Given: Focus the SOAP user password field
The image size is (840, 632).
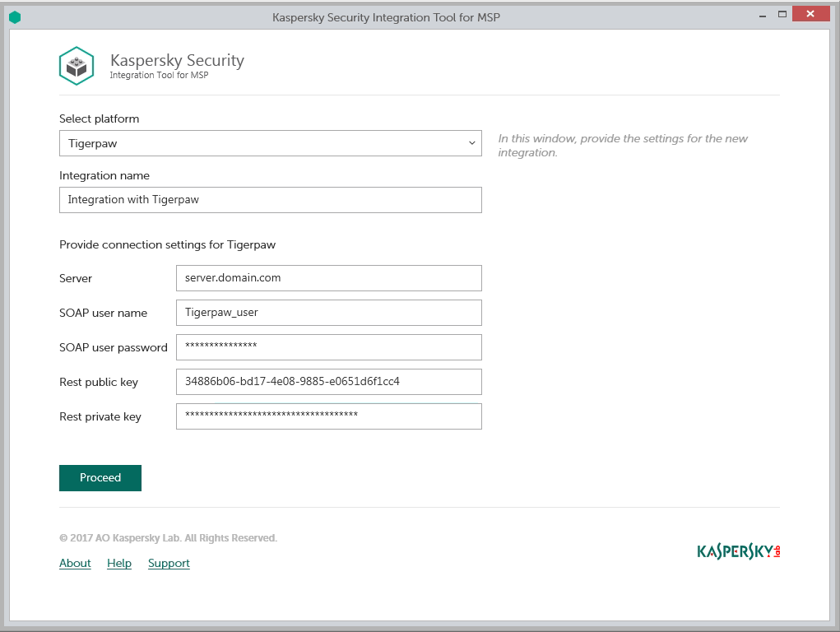Looking at the screenshot, I should point(328,346).
